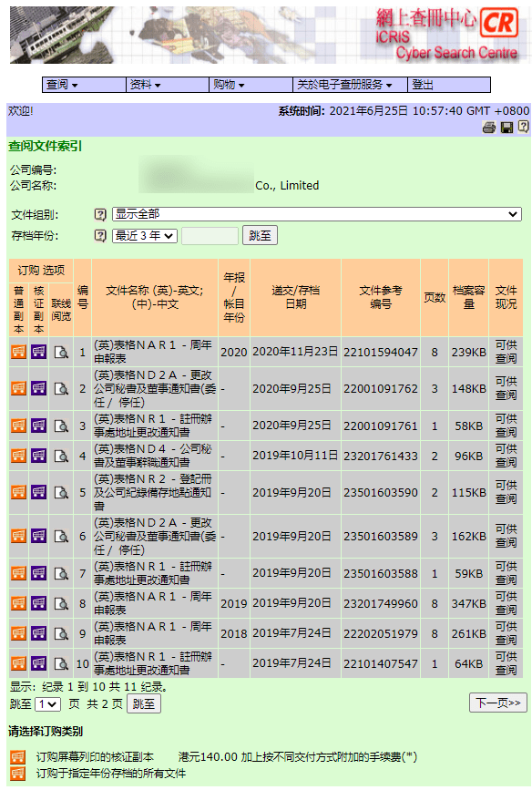Open the 购物 menu
Screen dimensions: 532x790
pos(251,85)
